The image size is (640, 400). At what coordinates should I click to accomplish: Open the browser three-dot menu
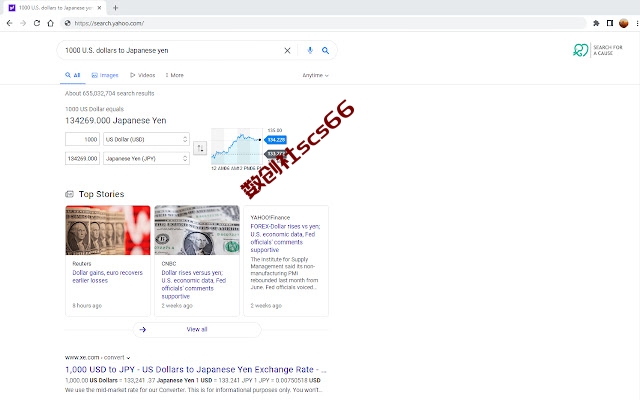tap(637, 23)
